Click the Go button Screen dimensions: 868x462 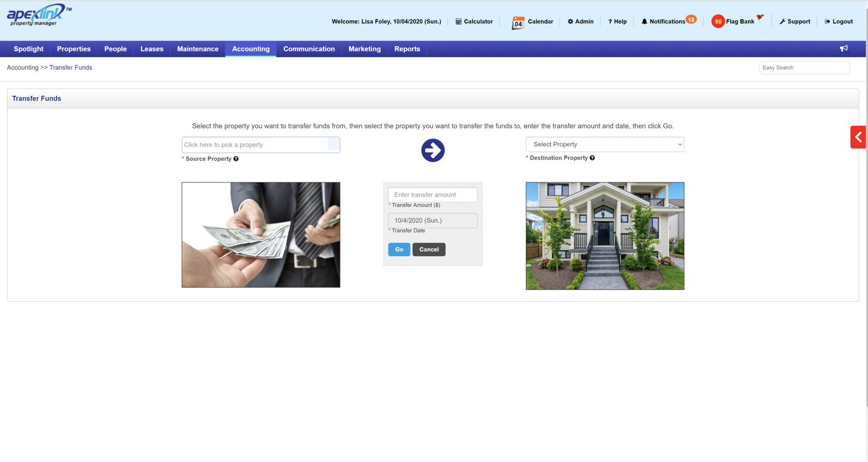399,250
